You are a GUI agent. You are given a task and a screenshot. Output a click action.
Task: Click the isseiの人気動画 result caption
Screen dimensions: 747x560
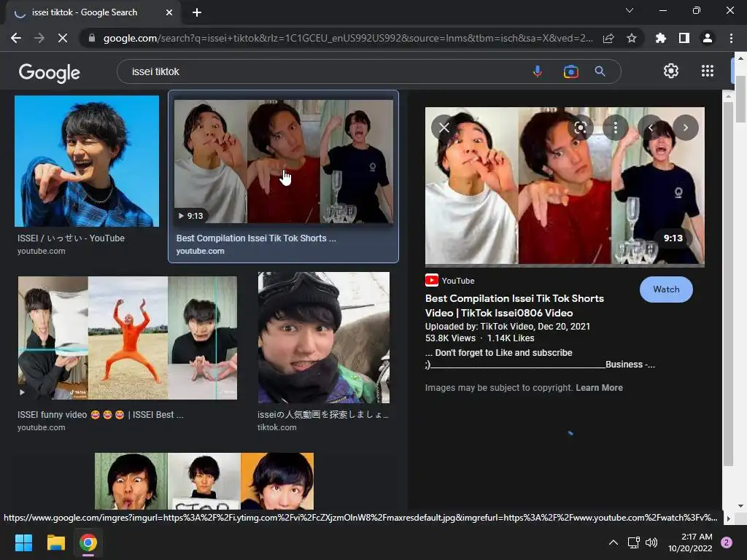pyautogui.click(x=323, y=415)
